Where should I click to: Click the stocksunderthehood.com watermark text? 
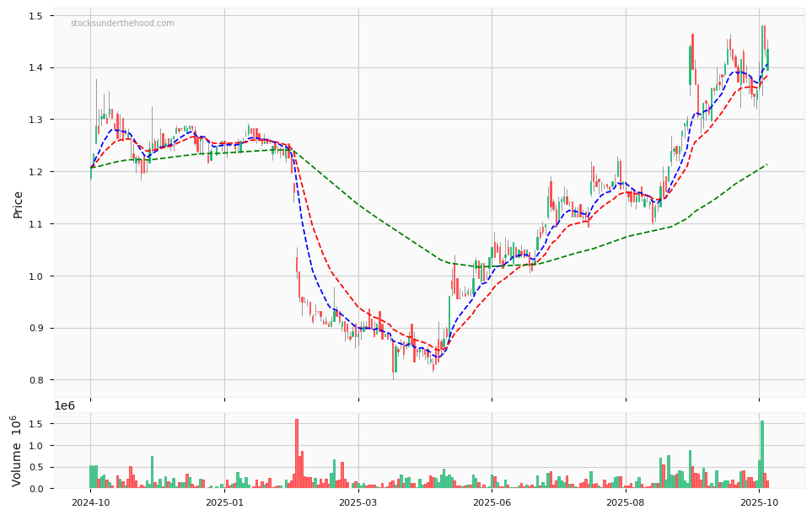[122, 24]
